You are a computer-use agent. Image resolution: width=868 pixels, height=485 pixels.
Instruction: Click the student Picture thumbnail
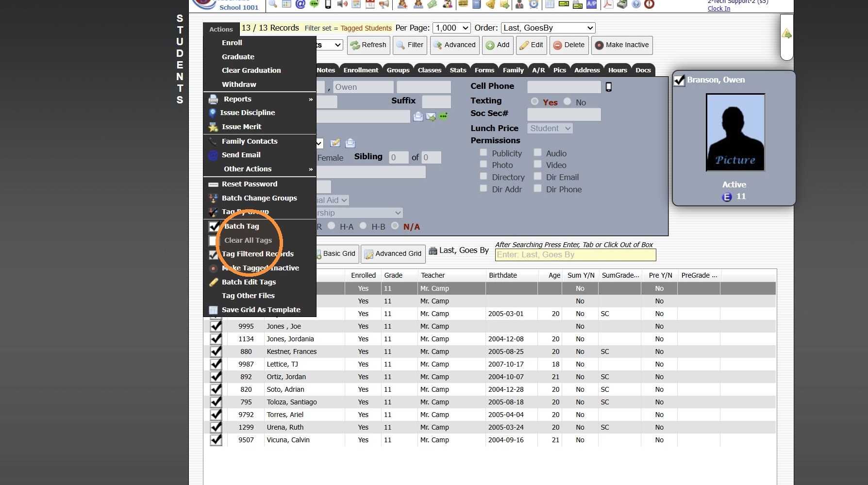pyautogui.click(x=735, y=133)
